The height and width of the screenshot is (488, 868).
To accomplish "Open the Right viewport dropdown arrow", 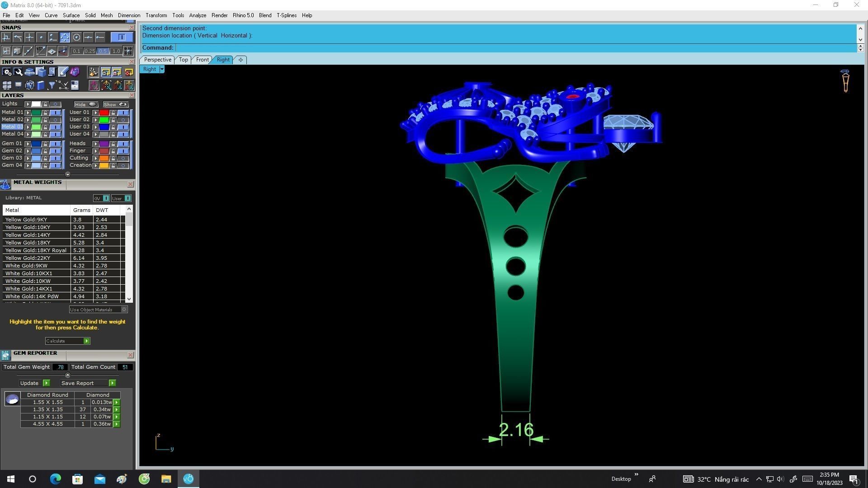I will [x=162, y=70].
